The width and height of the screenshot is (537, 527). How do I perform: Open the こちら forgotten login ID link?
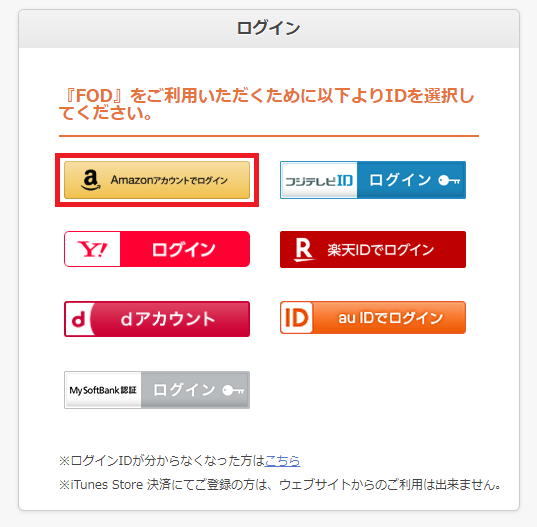283,461
